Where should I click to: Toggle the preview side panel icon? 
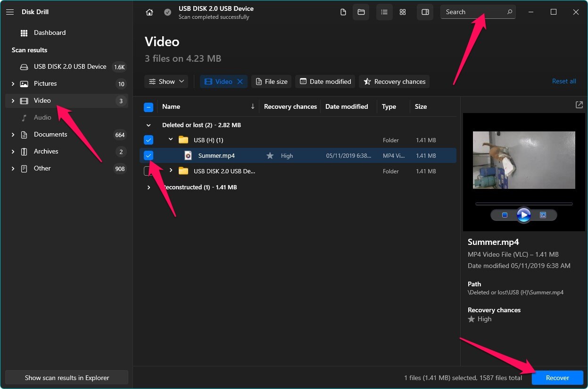[425, 12]
